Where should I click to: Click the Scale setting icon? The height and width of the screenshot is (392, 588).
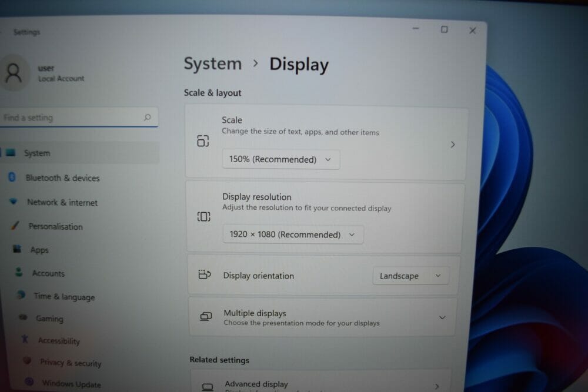click(203, 141)
